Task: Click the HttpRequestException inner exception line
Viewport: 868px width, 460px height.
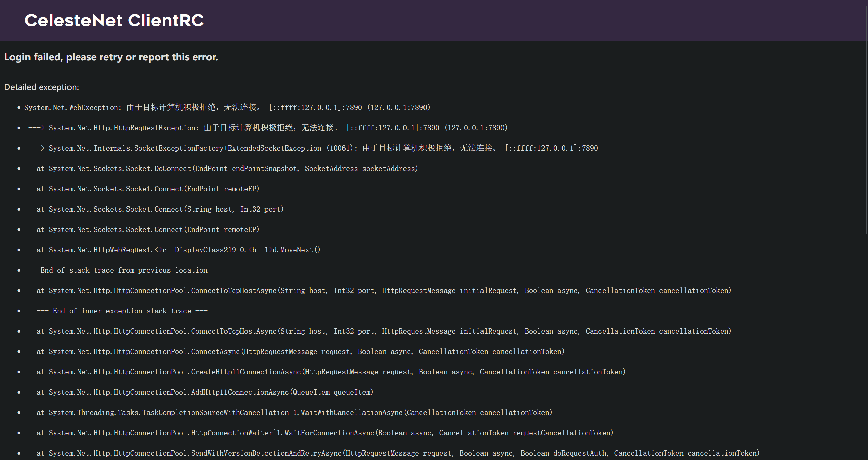Action: (x=268, y=128)
